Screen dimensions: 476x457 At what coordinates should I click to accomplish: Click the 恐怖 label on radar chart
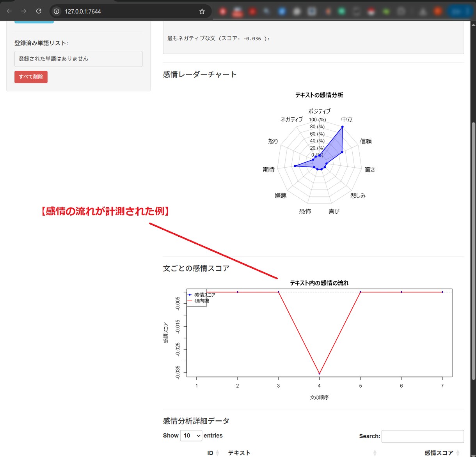coord(305,211)
